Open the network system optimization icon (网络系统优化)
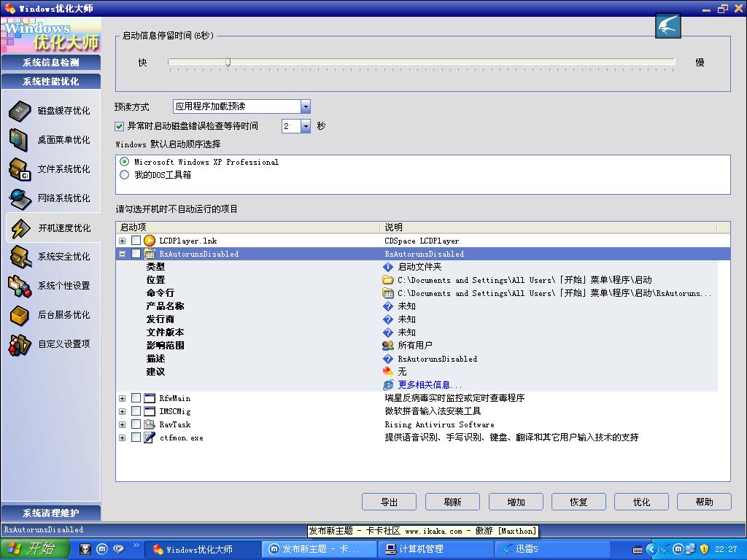747x560 pixels. [20, 198]
